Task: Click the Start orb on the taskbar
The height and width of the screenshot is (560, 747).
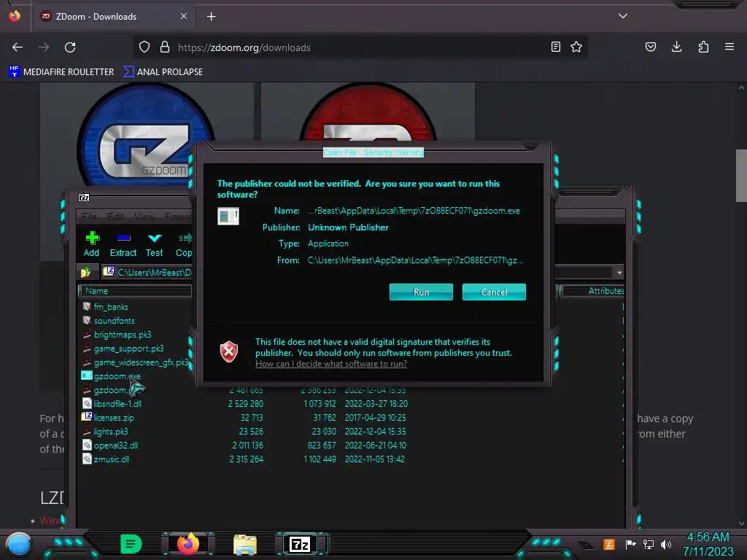Action: [19, 544]
